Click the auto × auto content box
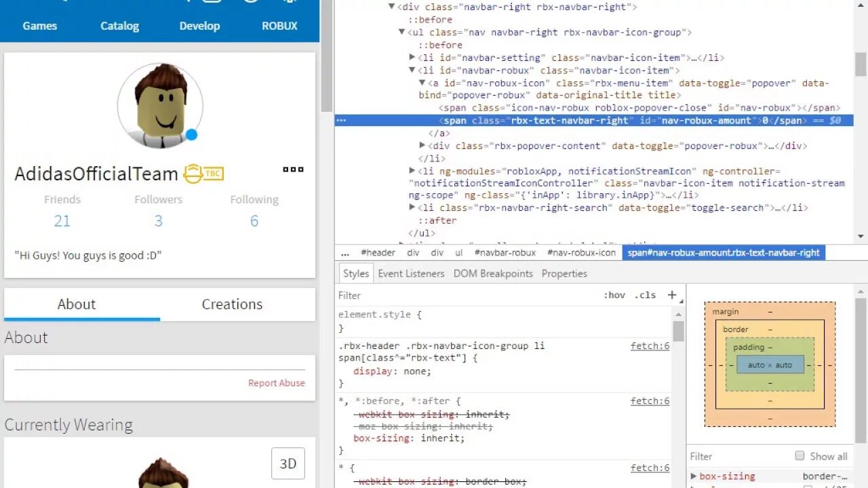868x488 pixels. 770,365
